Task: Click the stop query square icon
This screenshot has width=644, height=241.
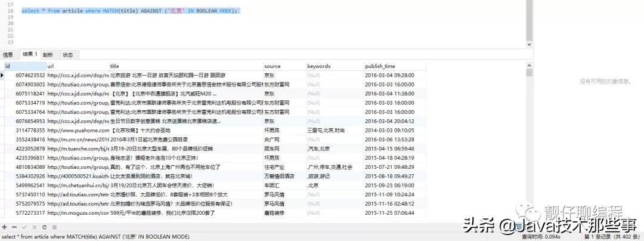Action: click(x=54, y=227)
